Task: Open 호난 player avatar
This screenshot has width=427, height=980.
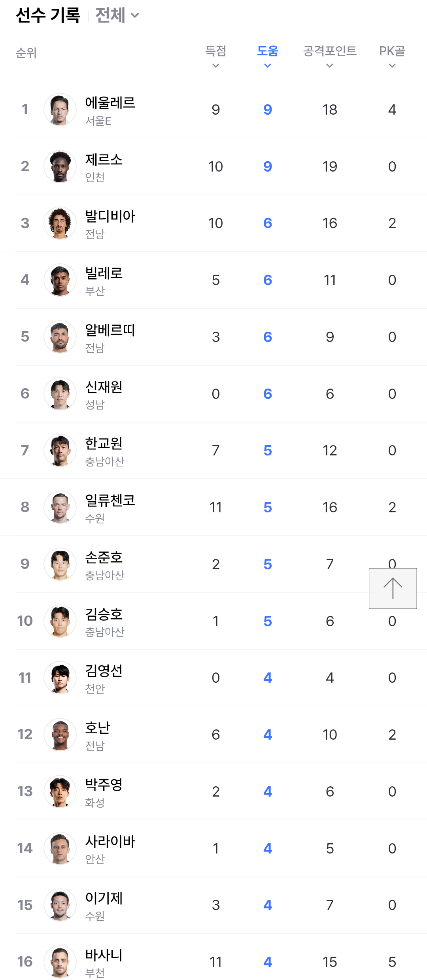Action: coord(60,735)
